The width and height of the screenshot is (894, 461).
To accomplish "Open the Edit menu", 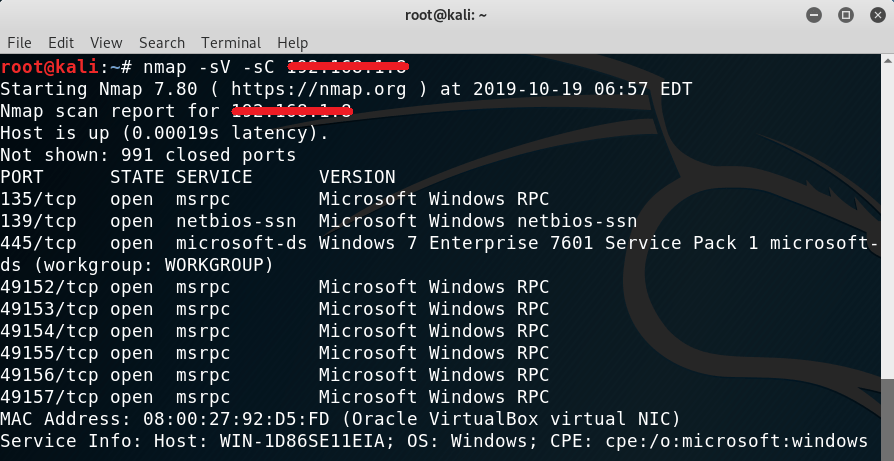I will click(61, 43).
